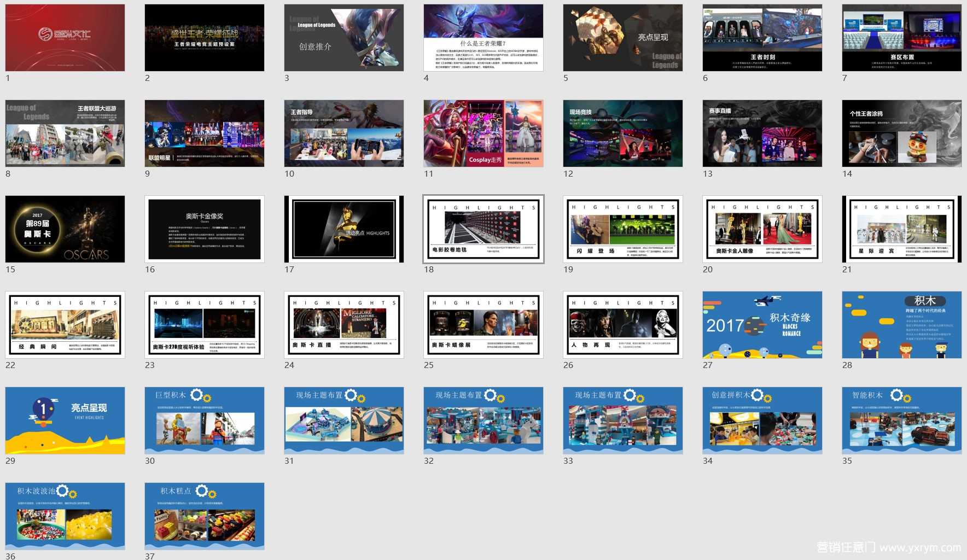Select slide 1 with red logo cover

tap(65, 38)
